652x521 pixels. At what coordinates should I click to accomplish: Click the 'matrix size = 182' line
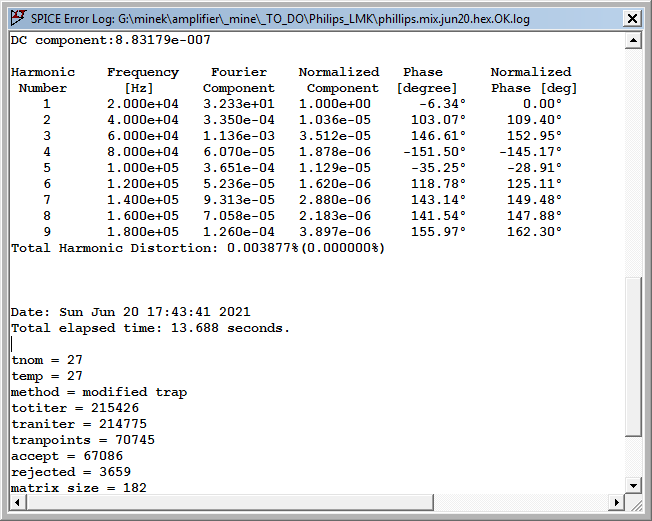coord(79,488)
